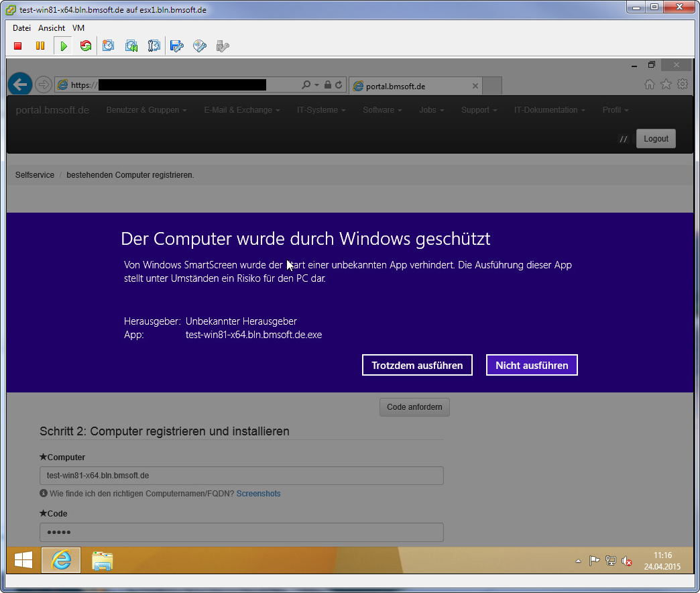Click the app name 'test-win81-x64.bln.bmsoft.de.exe'
This screenshot has width=700, height=593.
coord(253,335)
